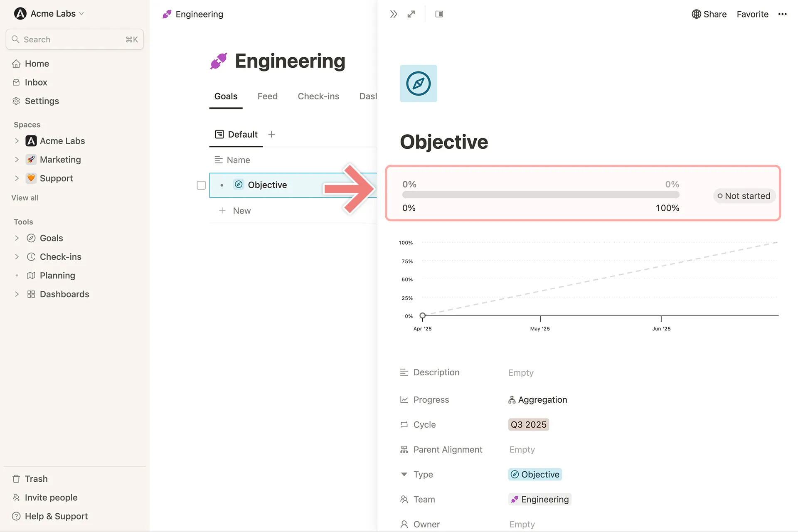798x532 pixels.
Task: Click the Search input field
Action: [x=75, y=39]
